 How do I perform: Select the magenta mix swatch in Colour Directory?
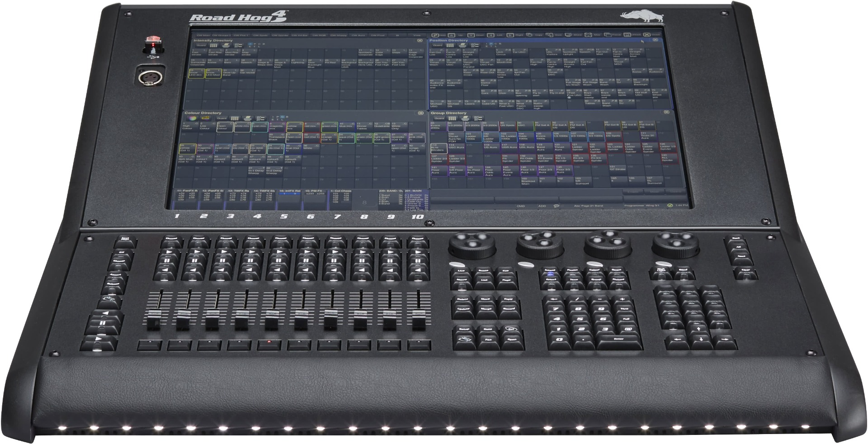tap(277, 127)
